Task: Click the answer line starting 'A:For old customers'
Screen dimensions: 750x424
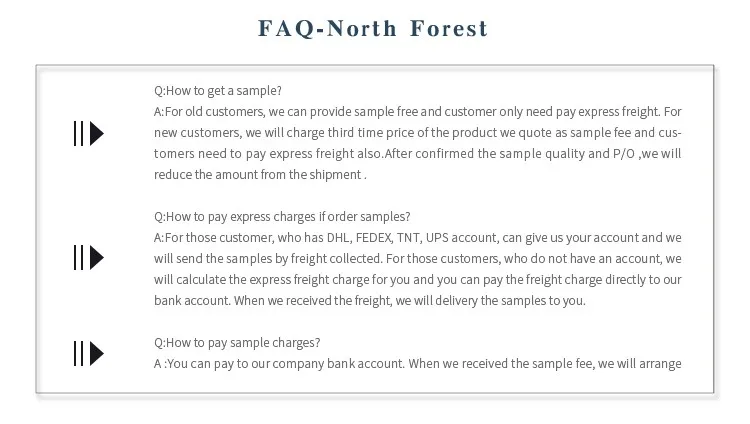Action: point(417,111)
